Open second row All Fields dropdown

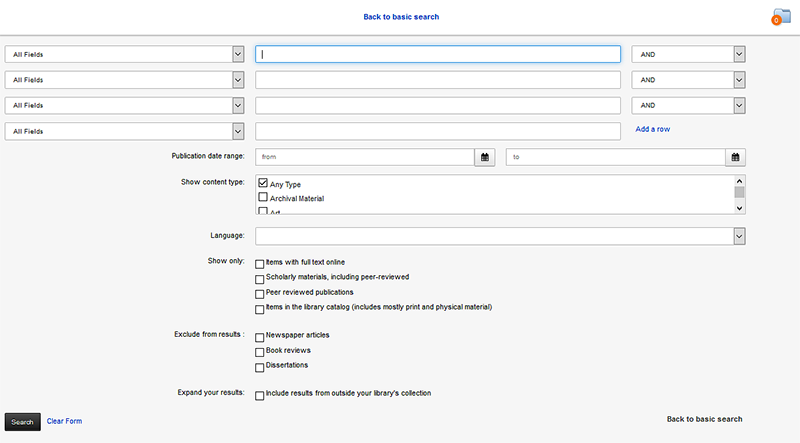[x=124, y=80]
